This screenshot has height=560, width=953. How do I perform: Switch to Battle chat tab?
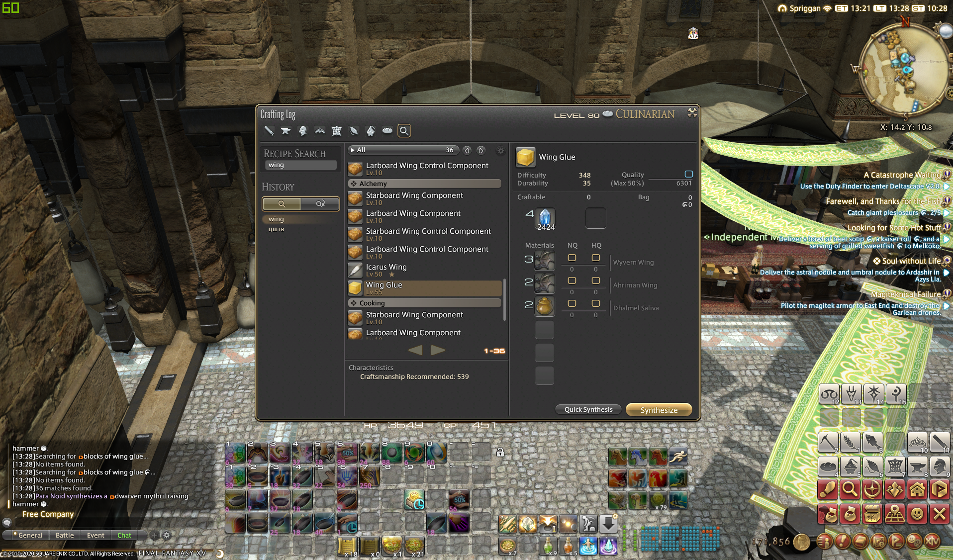[x=65, y=535]
